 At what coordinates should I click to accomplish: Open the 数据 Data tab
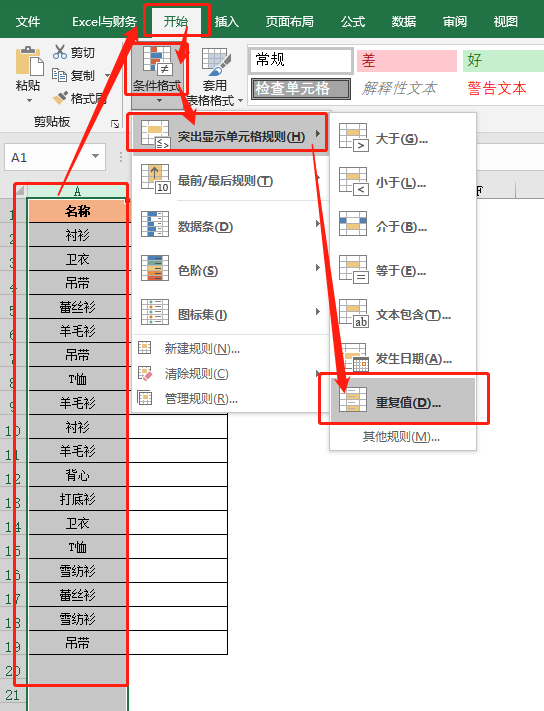coord(404,22)
